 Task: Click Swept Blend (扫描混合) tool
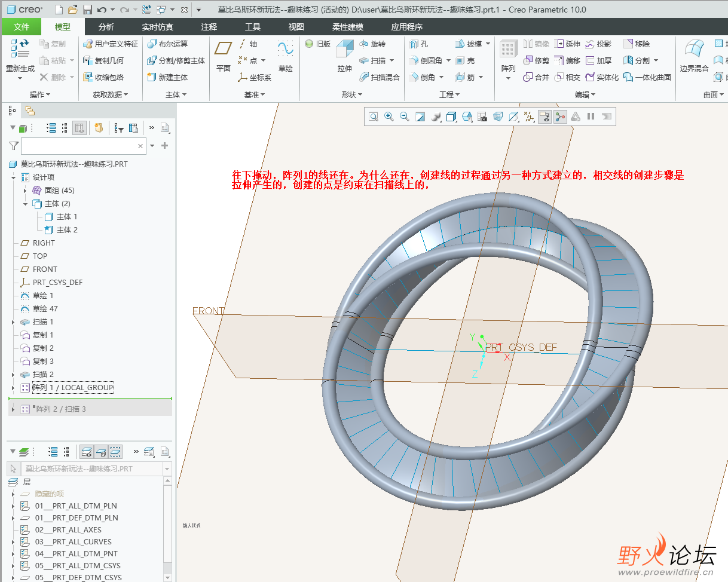click(x=380, y=77)
